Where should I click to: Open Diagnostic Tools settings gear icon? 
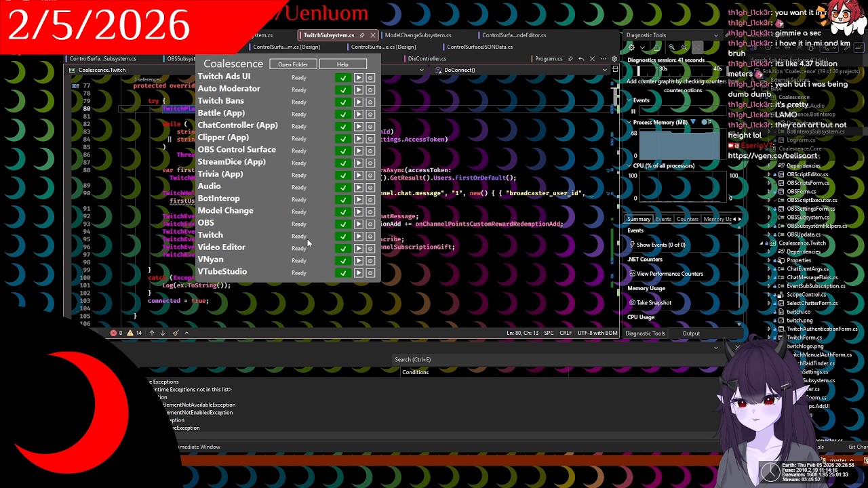pyautogui.click(x=632, y=47)
